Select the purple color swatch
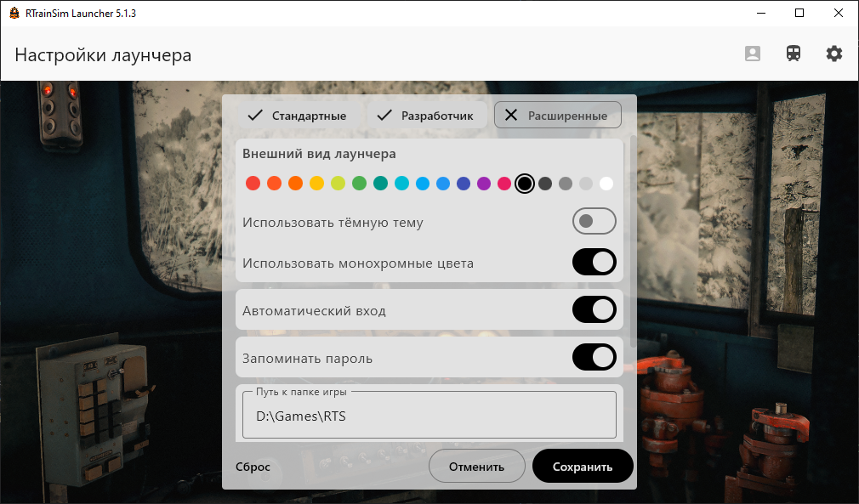The width and height of the screenshot is (859, 504). pyautogui.click(x=484, y=184)
